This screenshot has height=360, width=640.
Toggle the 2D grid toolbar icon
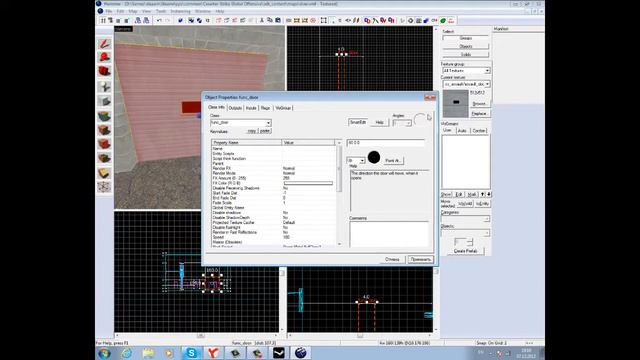(x=103, y=20)
